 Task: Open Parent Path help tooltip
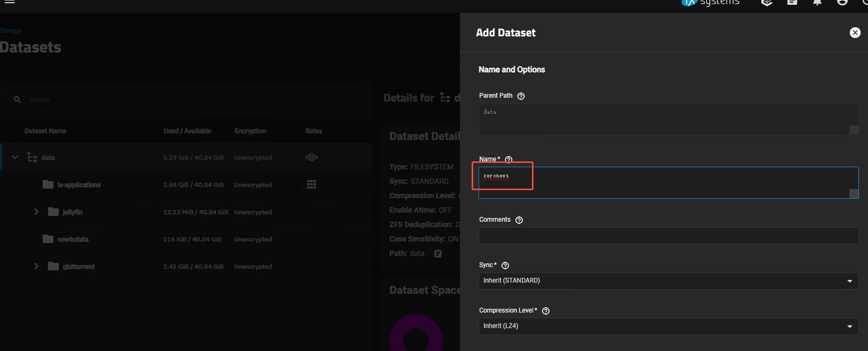(521, 96)
